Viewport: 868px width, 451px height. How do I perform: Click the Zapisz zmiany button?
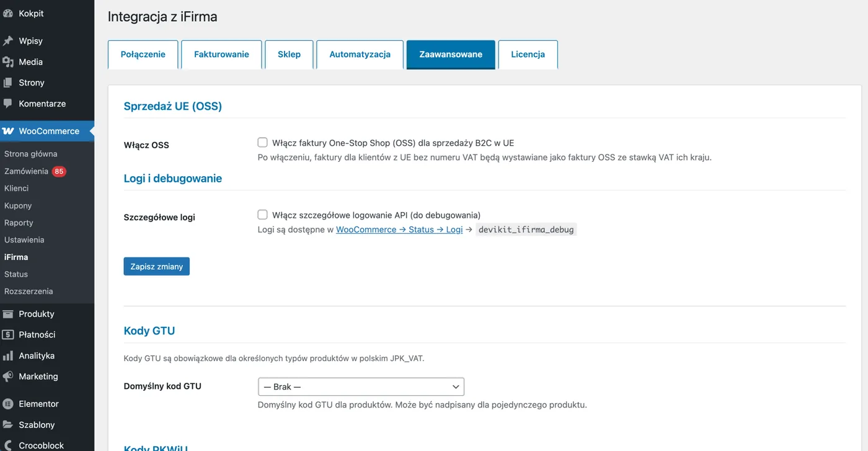point(156,266)
